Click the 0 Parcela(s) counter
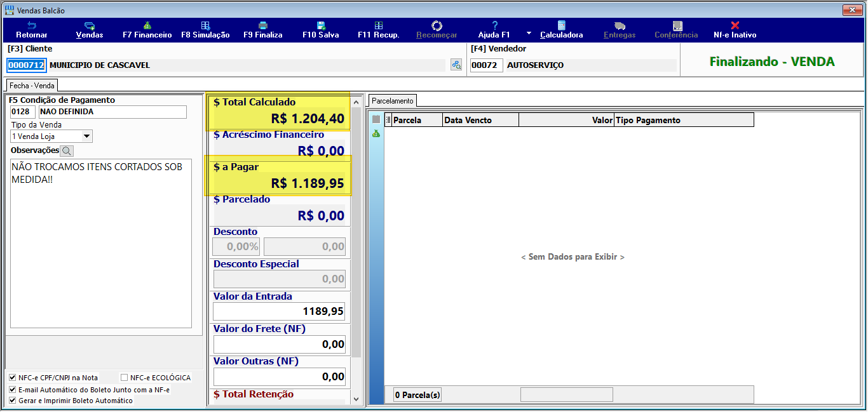 (x=417, y=395)
